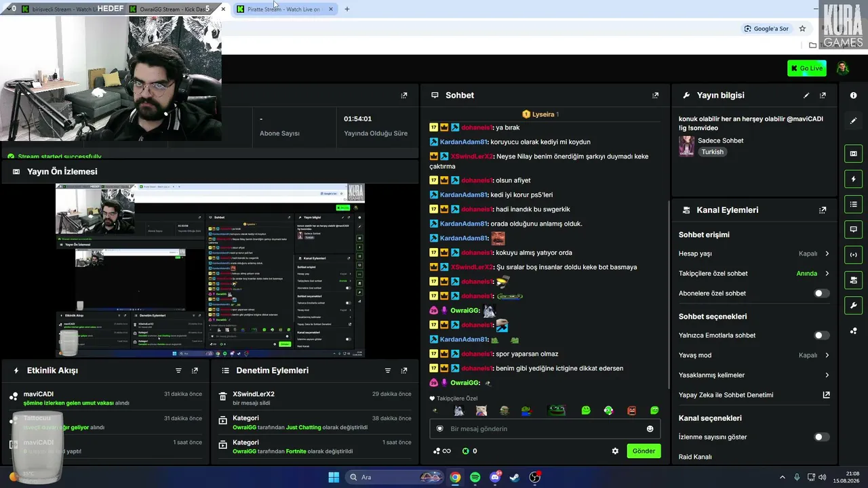This screenshot has height=488, width=868.
Task: Select the Pepe frog emote in quick bar
Action: coord(556,410)
